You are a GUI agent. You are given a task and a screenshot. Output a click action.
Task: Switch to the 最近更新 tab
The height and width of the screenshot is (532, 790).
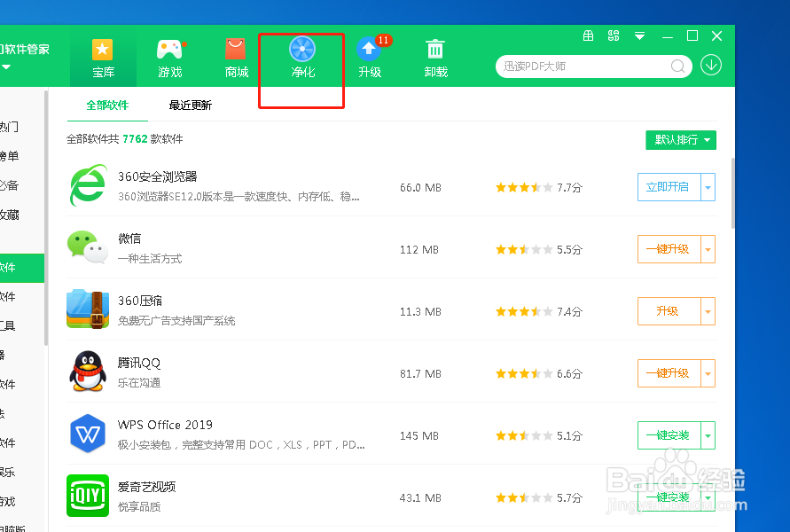pyautogui.click(x=190, y=104)
